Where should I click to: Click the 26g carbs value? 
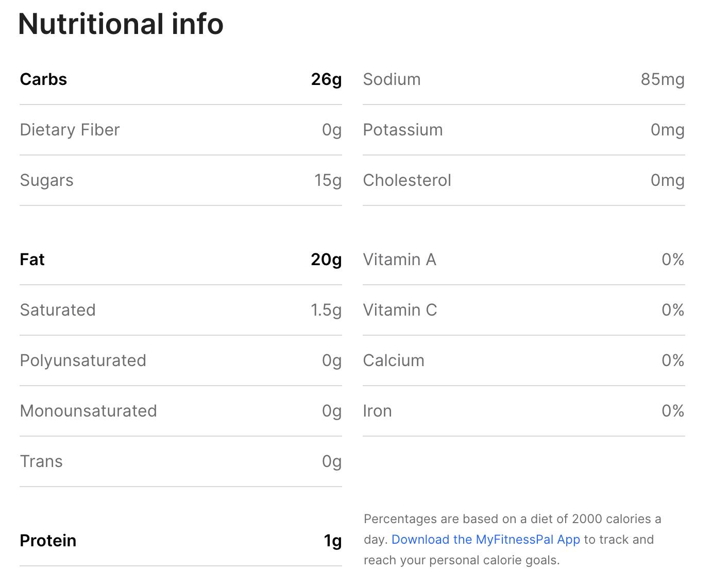point(326,79)
